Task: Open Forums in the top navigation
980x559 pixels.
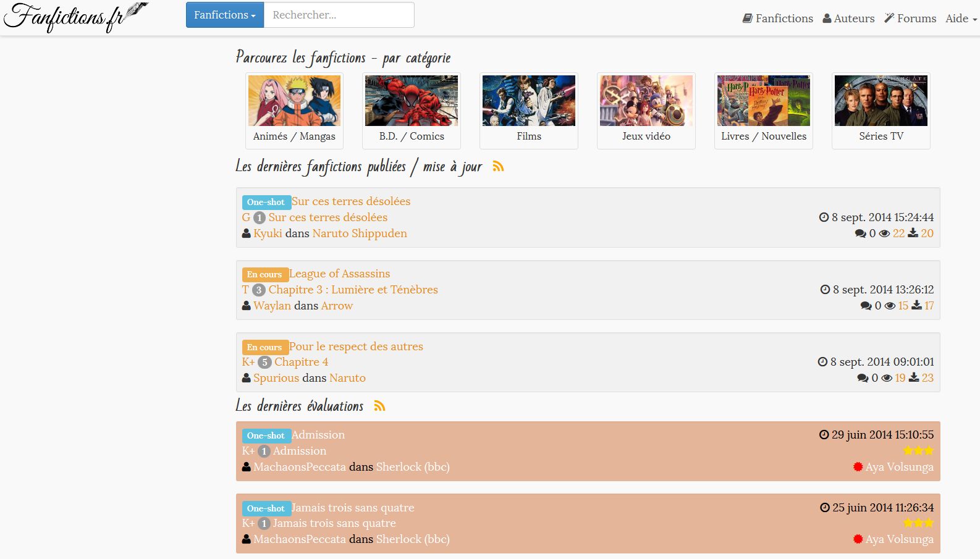Action: pos(910,19)
